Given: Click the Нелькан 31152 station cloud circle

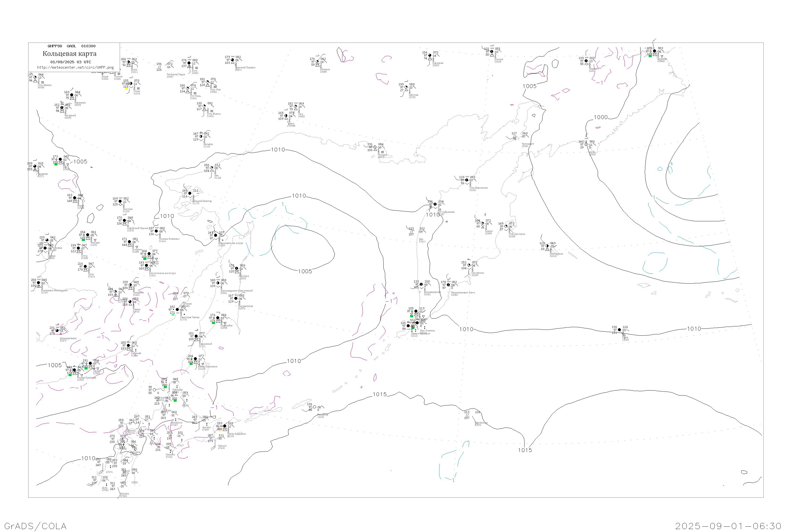Looking at the screenshot, I should click(x=201, y=136).
